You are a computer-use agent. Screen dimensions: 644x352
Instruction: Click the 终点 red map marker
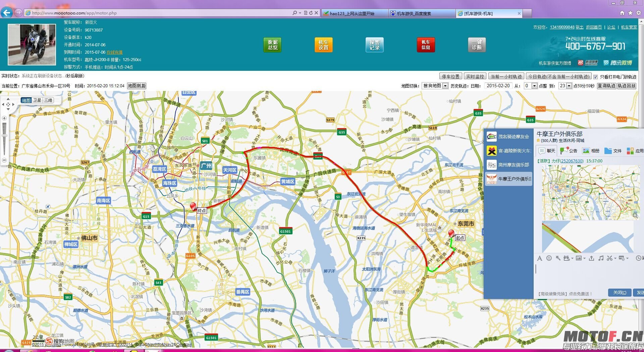(x=193, y=206)
